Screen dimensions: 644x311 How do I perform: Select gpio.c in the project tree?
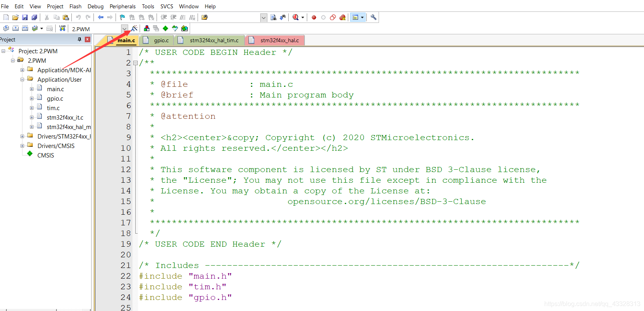click(x=55, y=99)
